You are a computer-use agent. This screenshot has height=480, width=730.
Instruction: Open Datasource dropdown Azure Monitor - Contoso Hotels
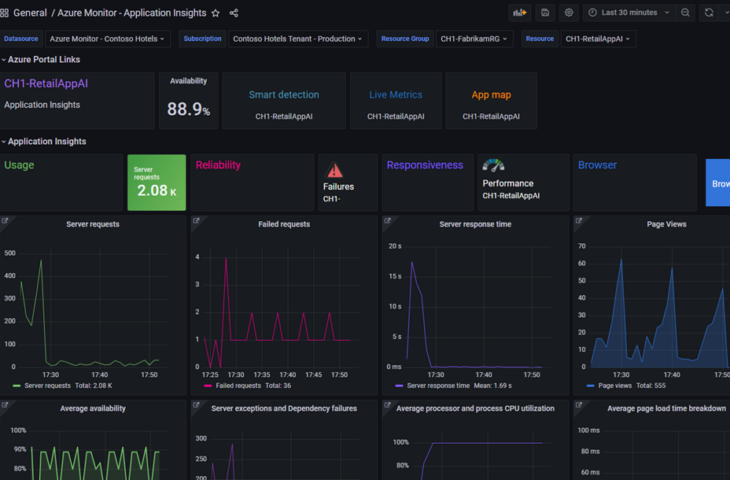(x=107, y=39)
